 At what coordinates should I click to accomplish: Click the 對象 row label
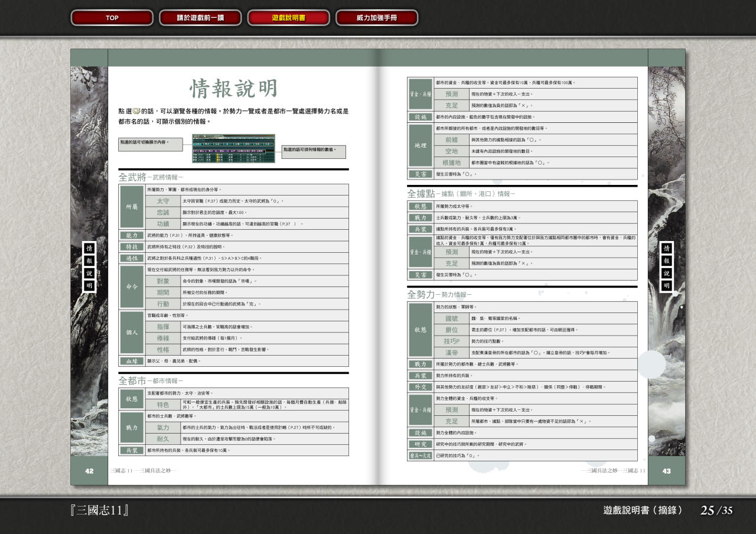click(163, 281)
